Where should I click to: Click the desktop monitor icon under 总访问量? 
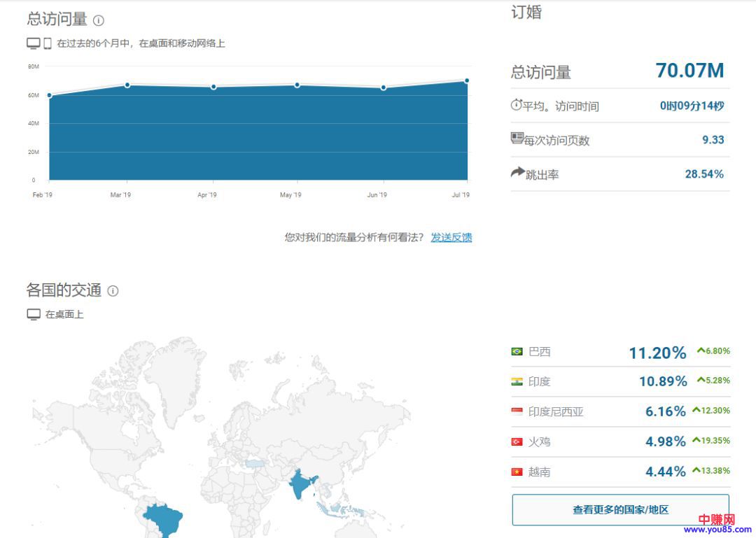(34, 43)
